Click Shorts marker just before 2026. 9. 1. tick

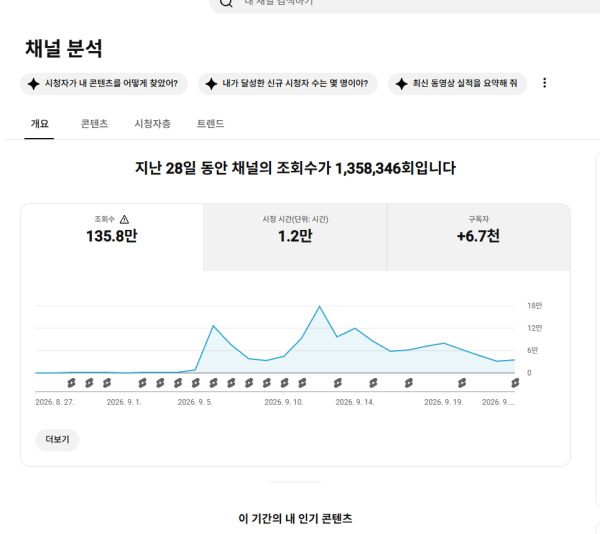[107, 383]
